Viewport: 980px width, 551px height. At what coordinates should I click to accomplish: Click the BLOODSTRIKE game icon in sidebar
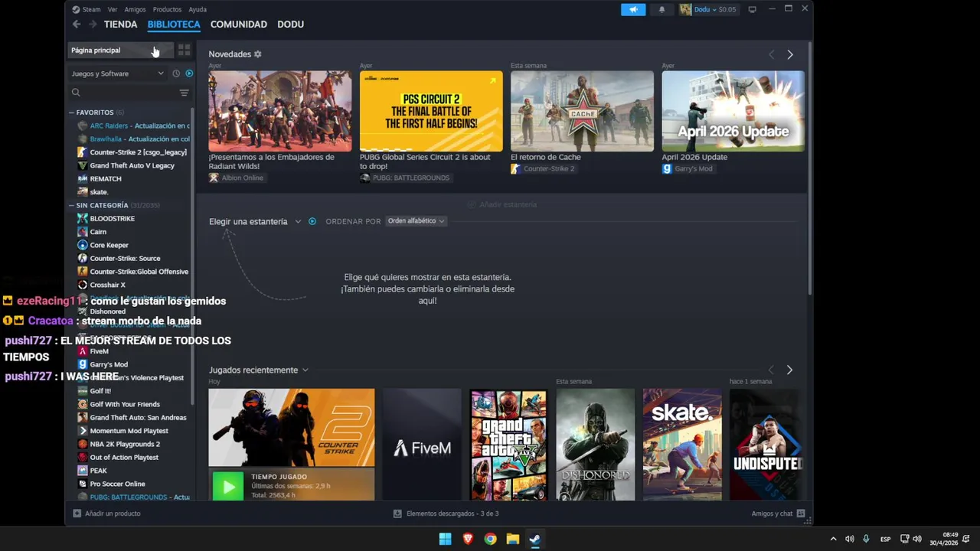[83, 218]
